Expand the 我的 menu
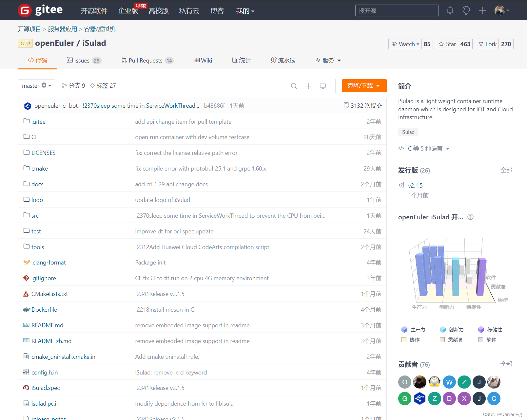Viewport: 527px width, 420px height. click(x=245, y=11)
